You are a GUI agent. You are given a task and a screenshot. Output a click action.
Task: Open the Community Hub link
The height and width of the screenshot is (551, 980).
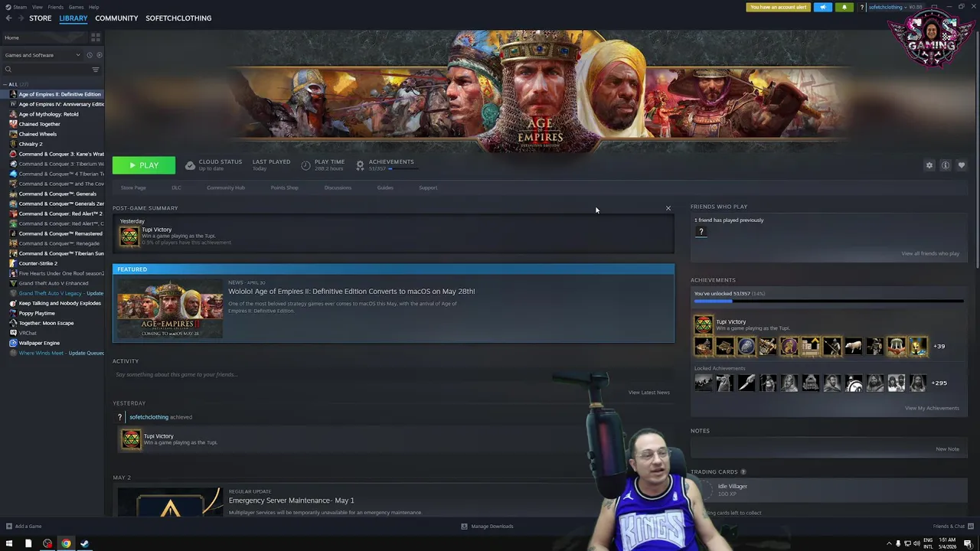pos(226,187)
